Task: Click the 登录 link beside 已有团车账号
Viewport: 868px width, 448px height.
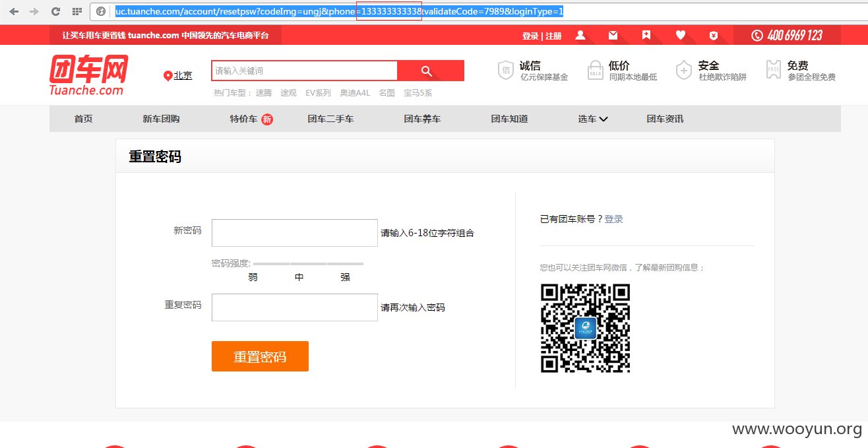Action: coord(613,219)
